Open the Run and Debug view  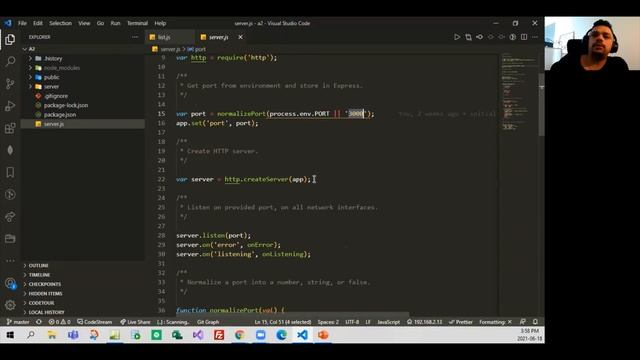click(10, 106)
